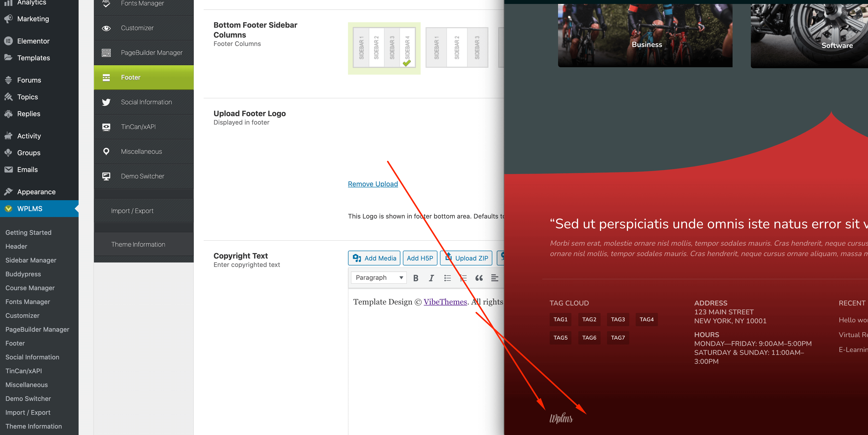Click the Social Information Twitter bird icon

[106, 102]
